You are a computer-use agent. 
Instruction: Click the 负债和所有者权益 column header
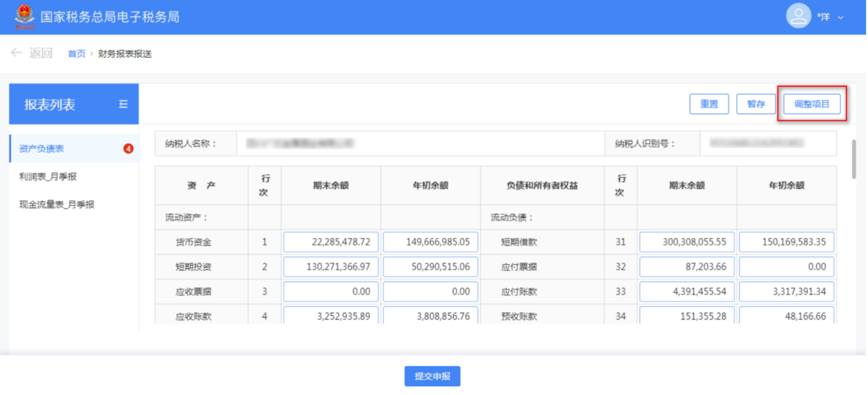(x=542, y=185)
